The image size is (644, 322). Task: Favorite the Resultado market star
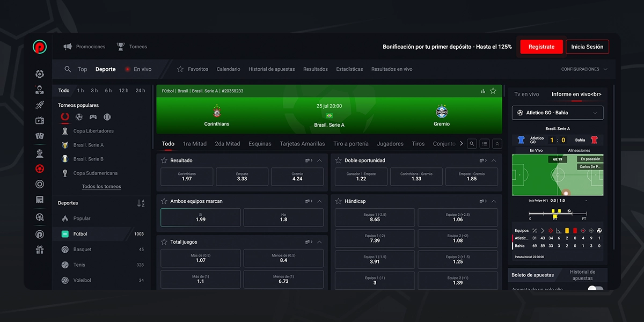164,160
